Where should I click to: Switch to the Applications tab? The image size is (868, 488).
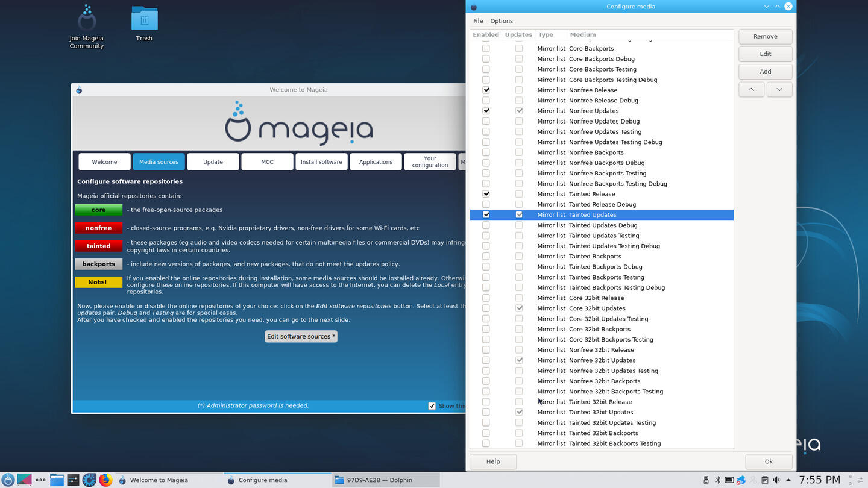pos(376,162)
